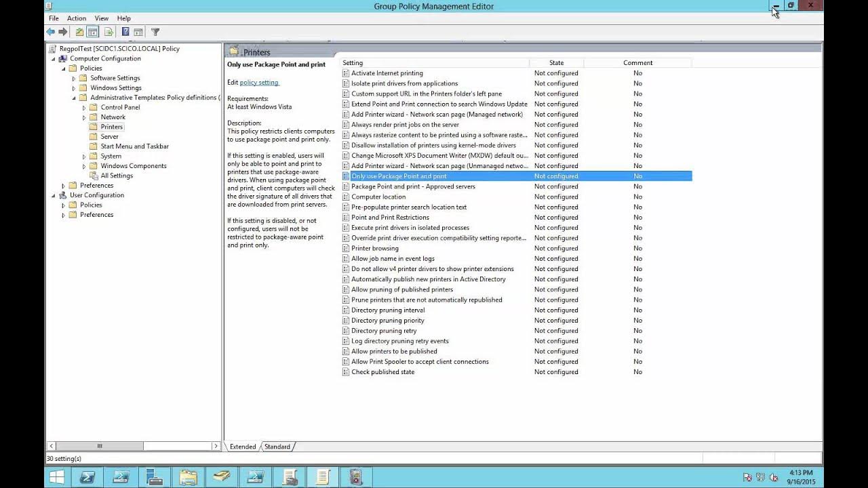The image size is (868, 488).
Task: Click the horizontal scrollbar under the tree
Action: [99, 446]
